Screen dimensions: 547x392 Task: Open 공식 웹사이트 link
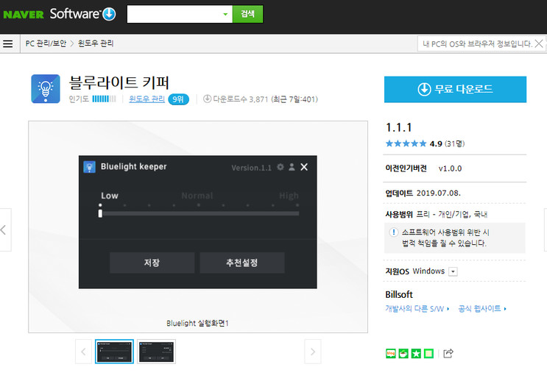tap(482, 308)
